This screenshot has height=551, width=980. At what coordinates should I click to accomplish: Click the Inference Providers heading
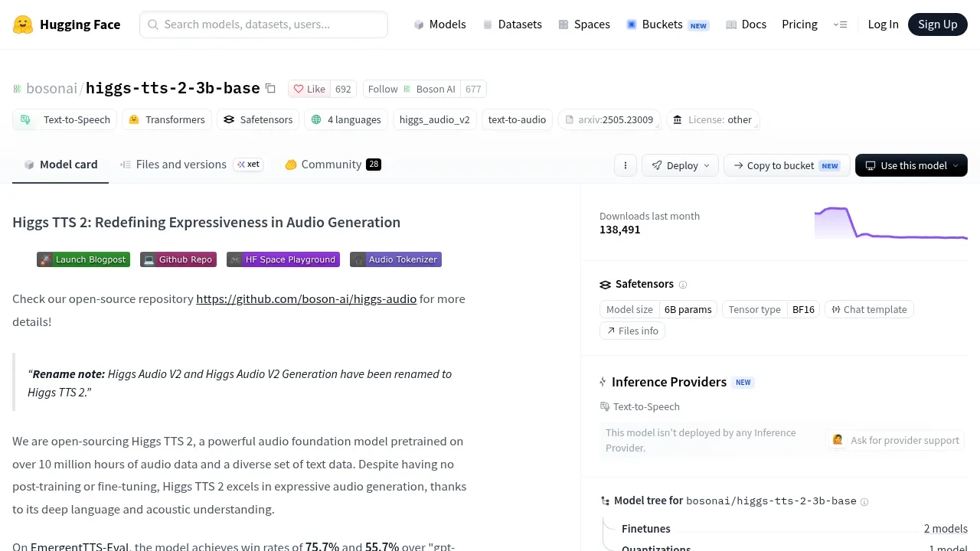(x=669, y=382)
